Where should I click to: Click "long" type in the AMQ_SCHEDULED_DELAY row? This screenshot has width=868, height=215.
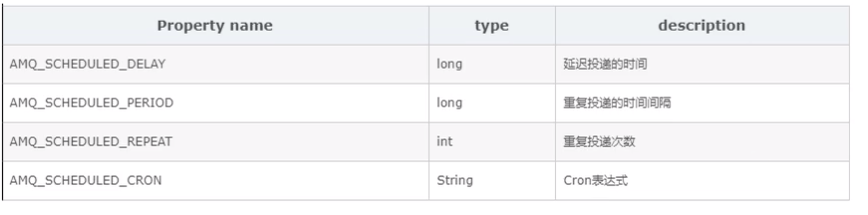449,64
